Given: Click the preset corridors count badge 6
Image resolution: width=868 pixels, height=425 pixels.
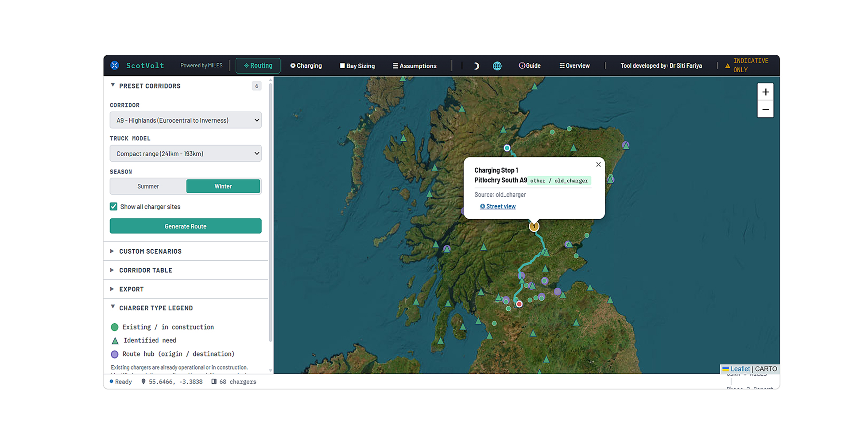Looking at the screenshot, I should click(x=256, y=86).
